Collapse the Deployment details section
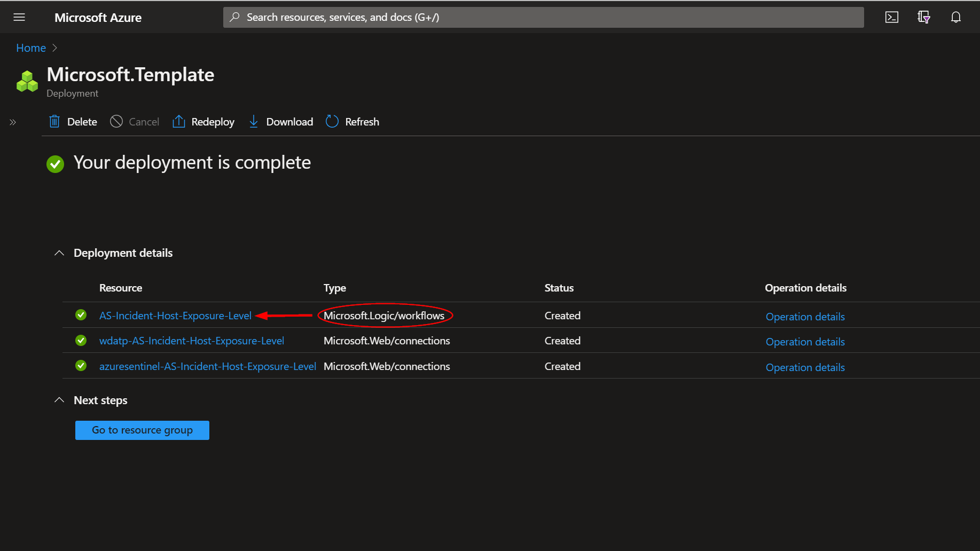 [59, 253]
